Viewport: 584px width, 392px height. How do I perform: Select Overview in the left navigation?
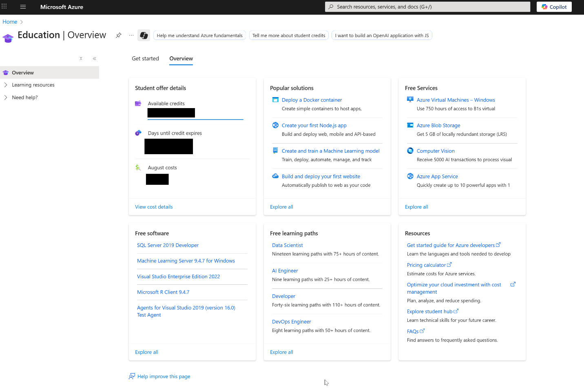(x=23, y=73)
